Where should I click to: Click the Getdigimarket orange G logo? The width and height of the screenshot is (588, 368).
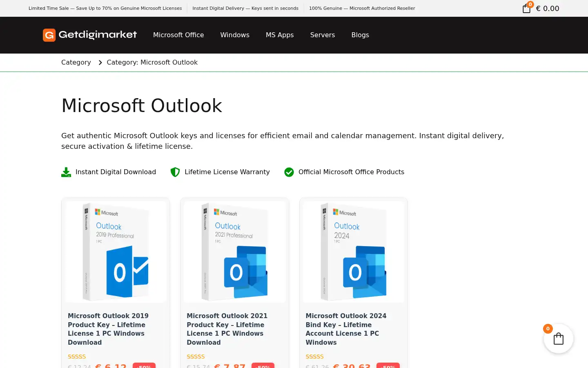tap(49, 35)
